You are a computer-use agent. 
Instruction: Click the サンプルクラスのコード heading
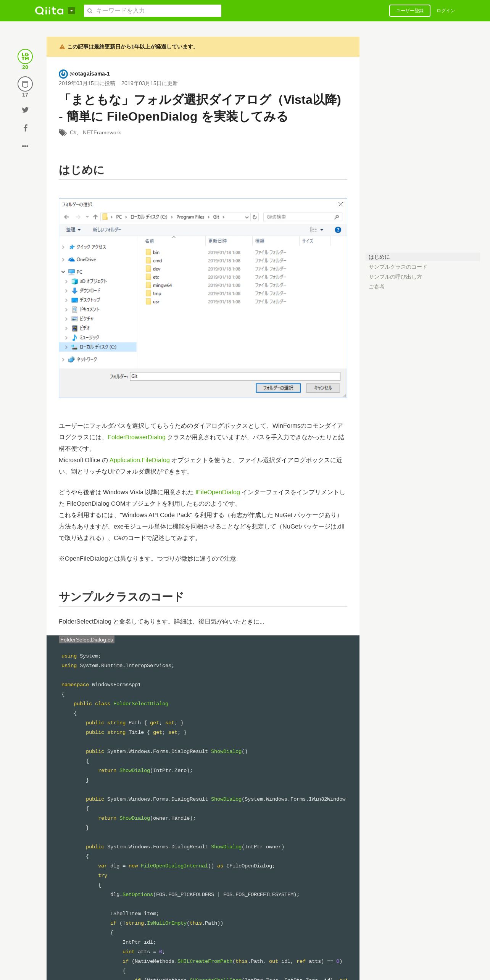pos(121,597)
